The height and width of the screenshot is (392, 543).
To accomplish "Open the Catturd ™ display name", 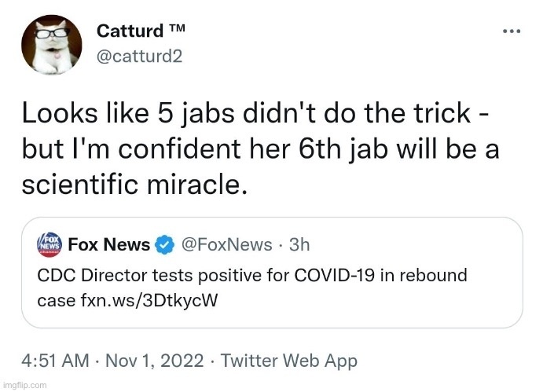I will tap(141, 31).
